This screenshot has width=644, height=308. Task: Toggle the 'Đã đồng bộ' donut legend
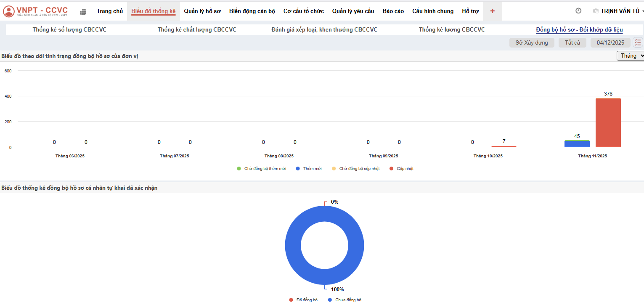coord(303,300)
